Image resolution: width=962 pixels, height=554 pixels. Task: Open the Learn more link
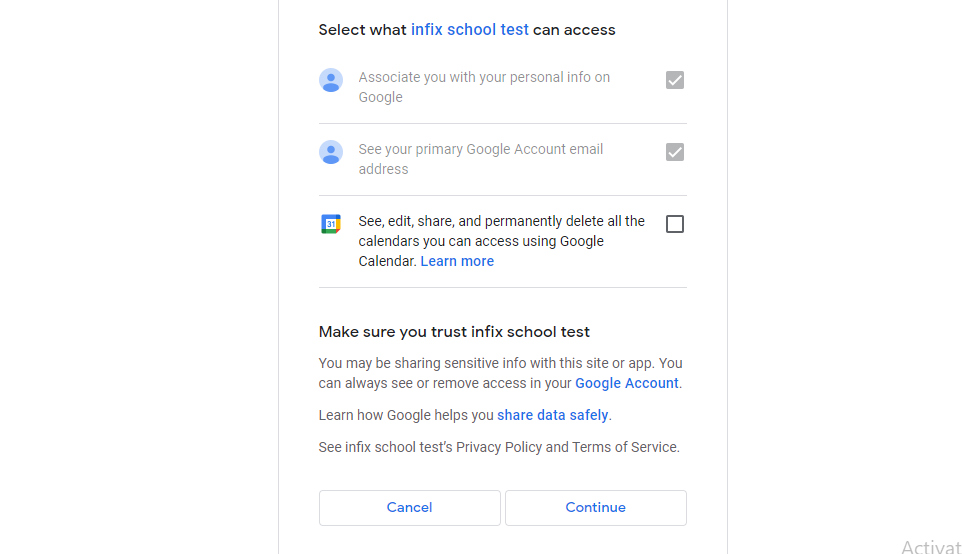tap(457, 261)
